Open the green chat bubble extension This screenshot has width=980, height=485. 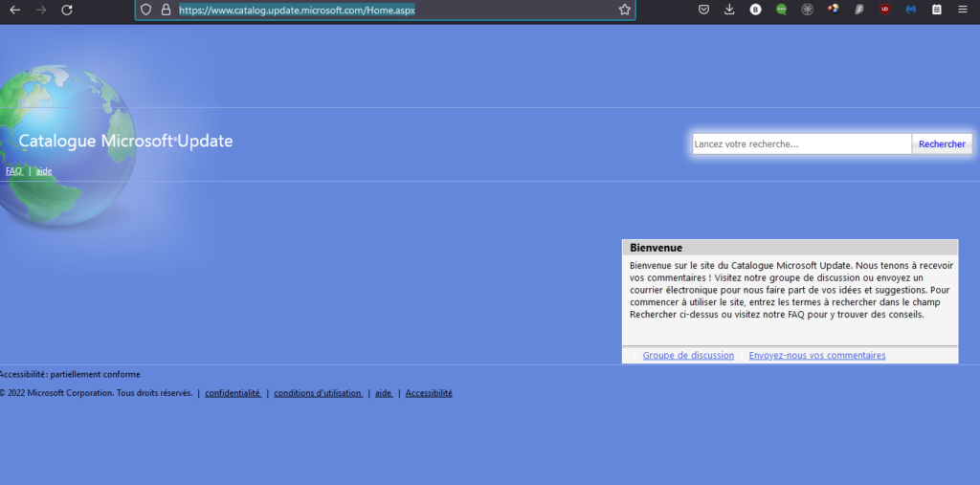781,10
